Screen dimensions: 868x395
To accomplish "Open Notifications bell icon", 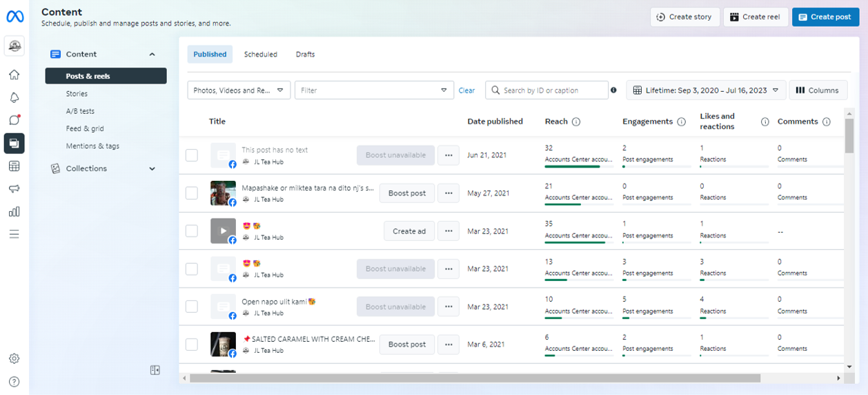I will (14, 97).
